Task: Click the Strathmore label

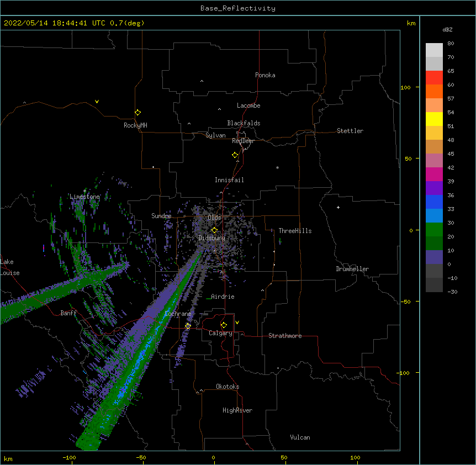Action: (x=285, y=336)
